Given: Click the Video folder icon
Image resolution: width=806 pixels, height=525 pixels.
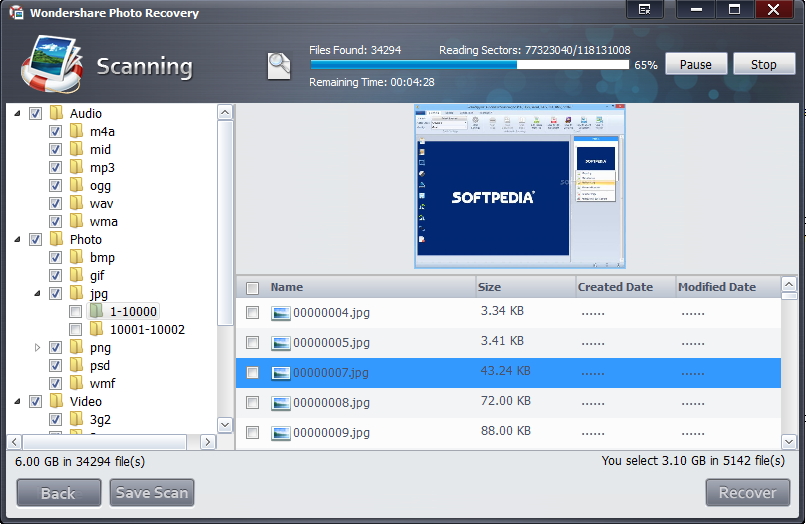Looking at the screenshot, I should coord(57,401).
